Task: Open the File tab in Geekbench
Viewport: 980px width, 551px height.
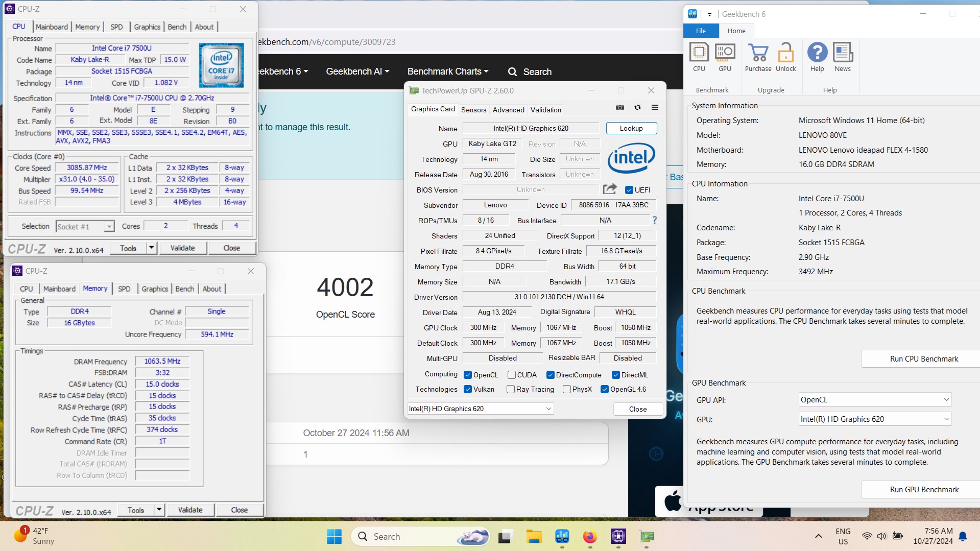Action: 701,31
